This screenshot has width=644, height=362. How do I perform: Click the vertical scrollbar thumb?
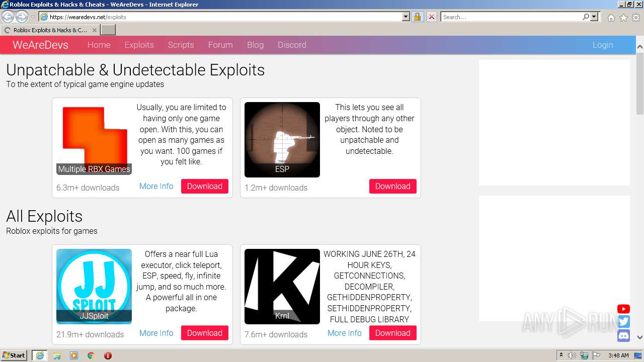tap(639, 83)
